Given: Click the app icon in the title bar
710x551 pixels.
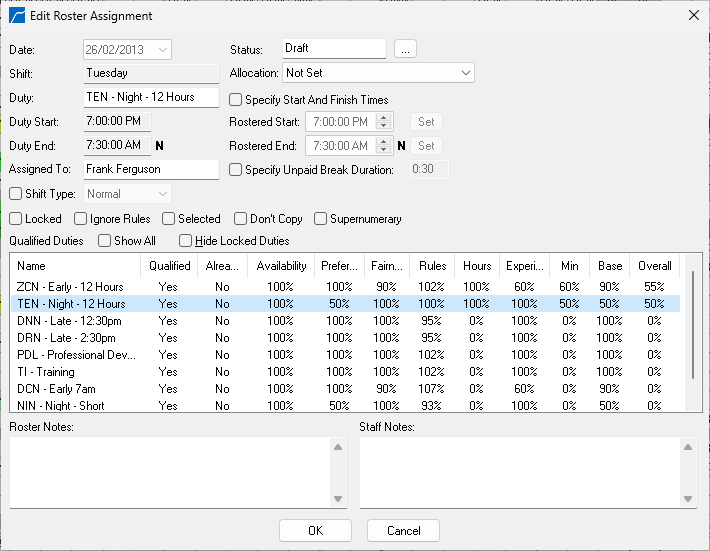Looking at the screenshot, I should click(17, 15).
